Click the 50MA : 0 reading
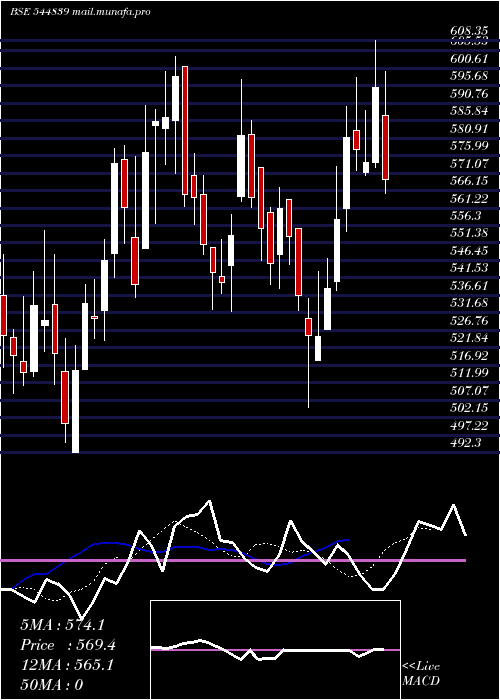500x700 pixels. 52,685
